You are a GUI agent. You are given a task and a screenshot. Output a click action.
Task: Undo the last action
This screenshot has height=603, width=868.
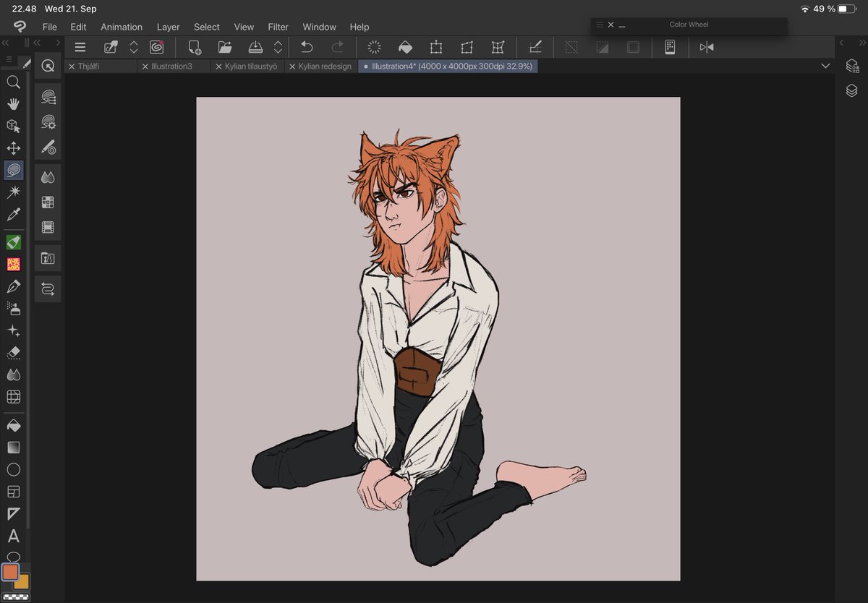(307, 48)
